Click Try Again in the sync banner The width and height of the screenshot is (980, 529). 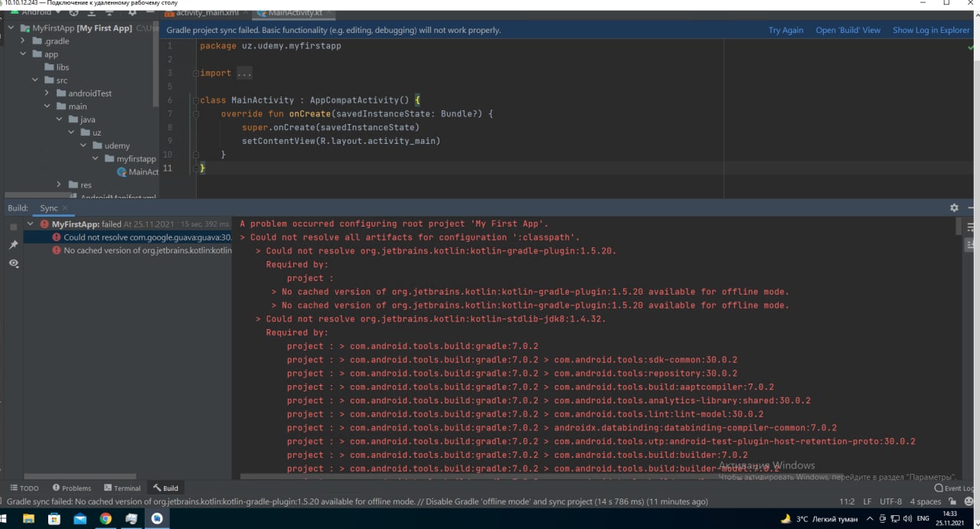tap(786, 31)
